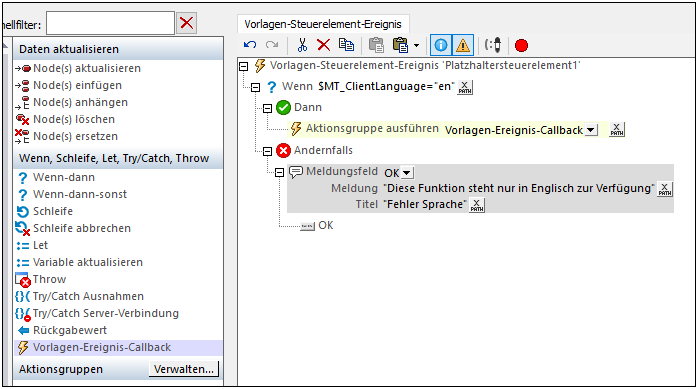The height and width of the screenshot is (389, 698).
Task: Collapse the Dann branch
Action: 268,108
